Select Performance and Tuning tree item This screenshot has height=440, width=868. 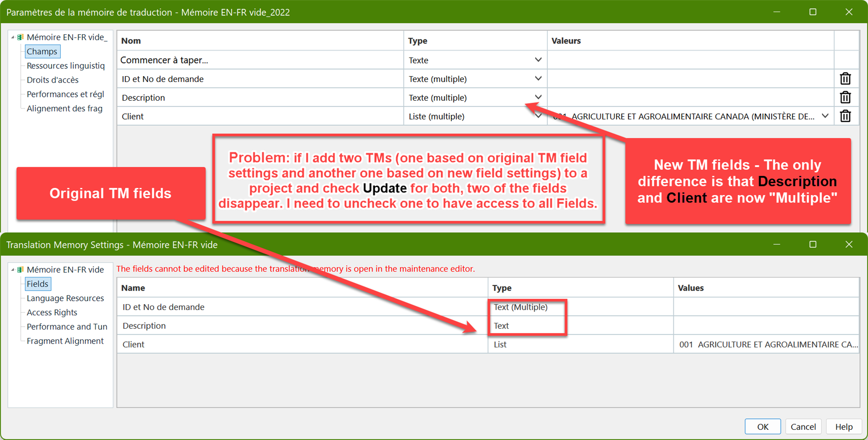[x=67, y=327]
